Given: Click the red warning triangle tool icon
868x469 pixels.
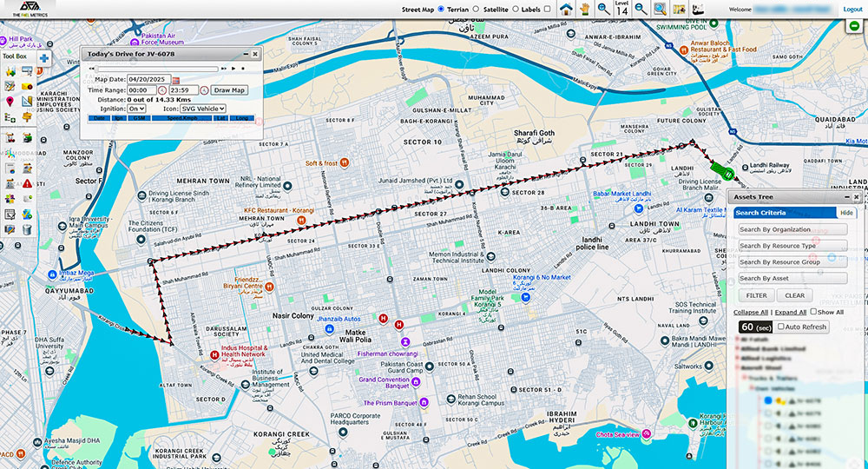Looking at the screenshot, I should point(28,183).
